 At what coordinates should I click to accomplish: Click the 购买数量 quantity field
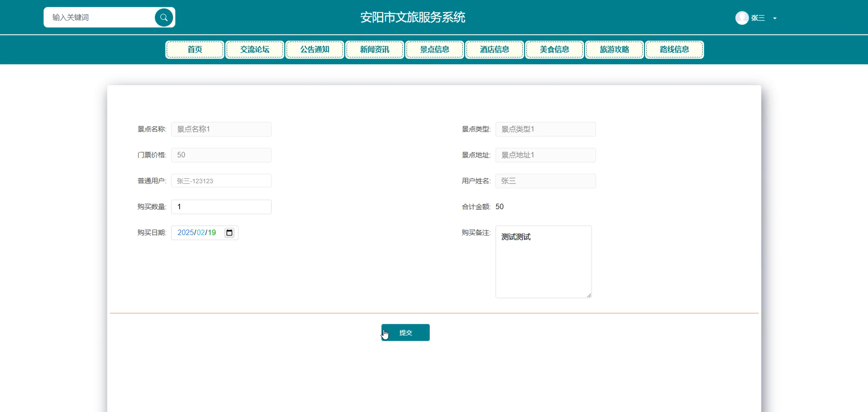pyautogui.click(x=221, y=207)
